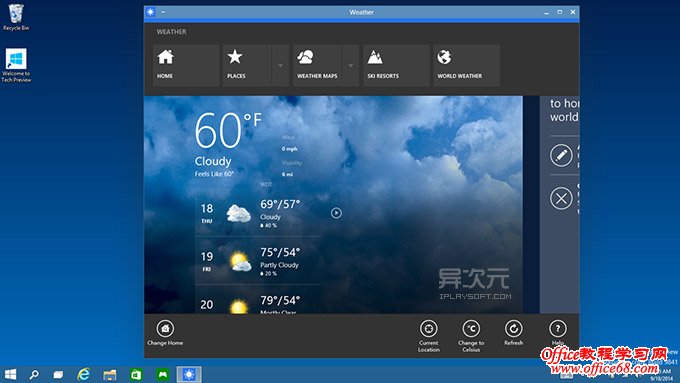
Task: Click the Current Location button
Action: (429, 336)
